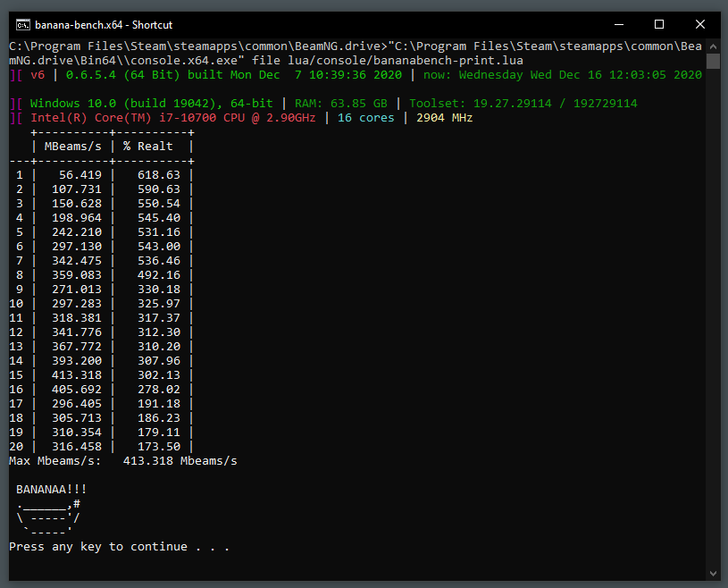Image resolution: width=728 pixels, height=588 pixels.
Task: Click the '16 cores' text
Action: tap(366, 118)
